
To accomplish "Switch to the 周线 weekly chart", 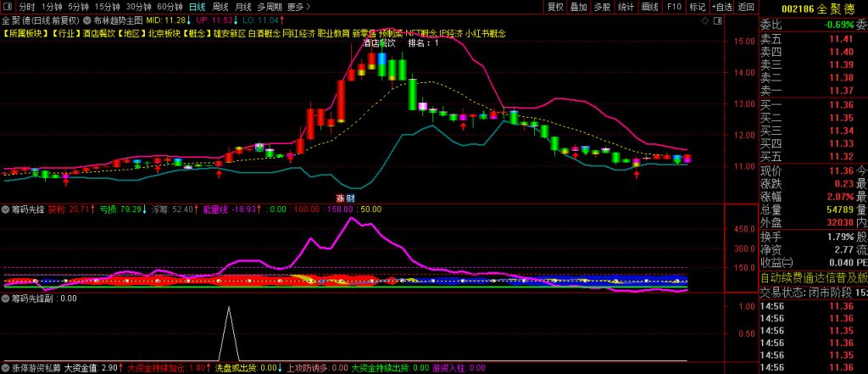I will point(220,7).
